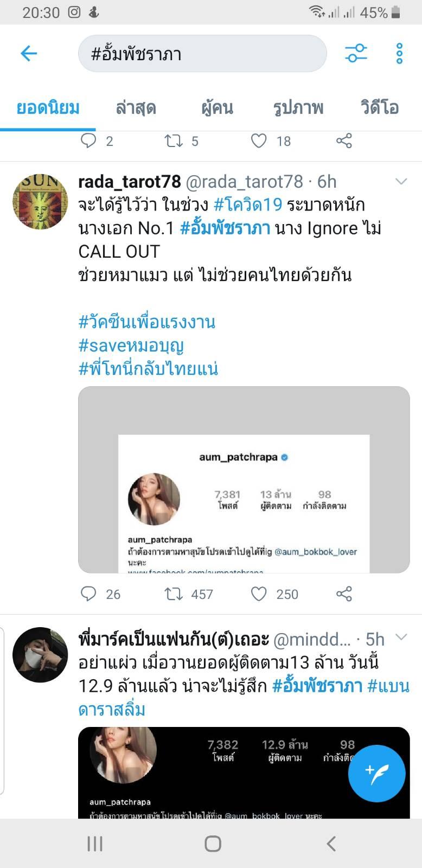Tap rada_tarot78 sun avatar
The height and width of the screenshot is (868, 422).
(40, 201)
